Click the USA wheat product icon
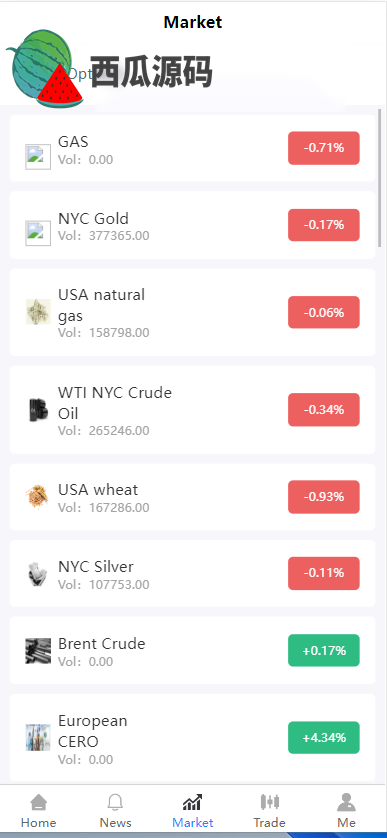The height and width of the screenshot is (838, 387). [x=38, y=497]
